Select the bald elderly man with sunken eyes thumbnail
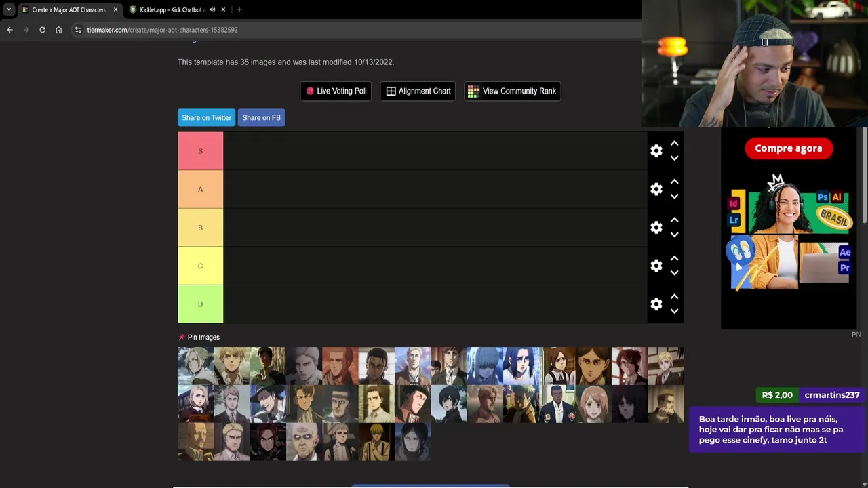This screenshot has height=488, width=868. (x=304, y=442)
